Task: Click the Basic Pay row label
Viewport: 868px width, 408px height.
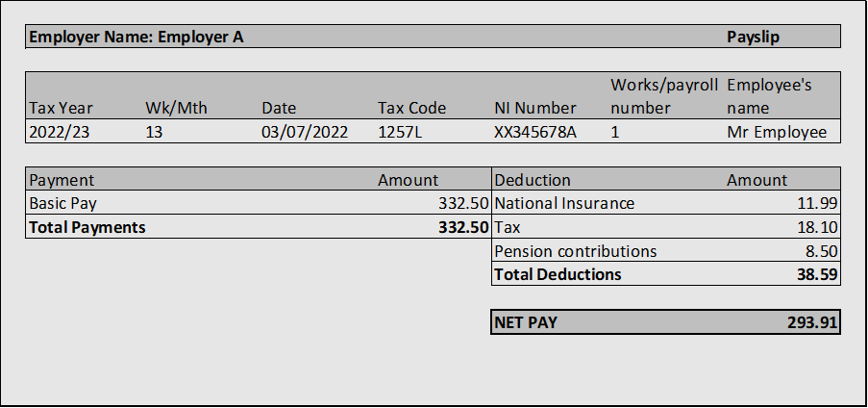Action: point(62,203)
